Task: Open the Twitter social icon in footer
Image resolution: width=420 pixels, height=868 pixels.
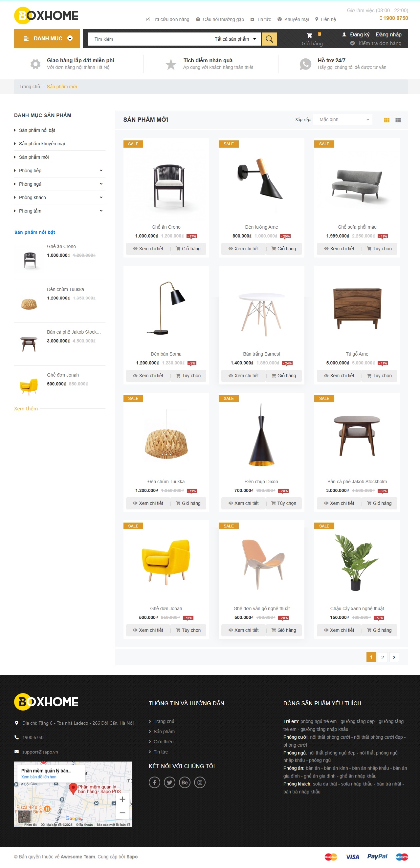Action: (170, 782)
